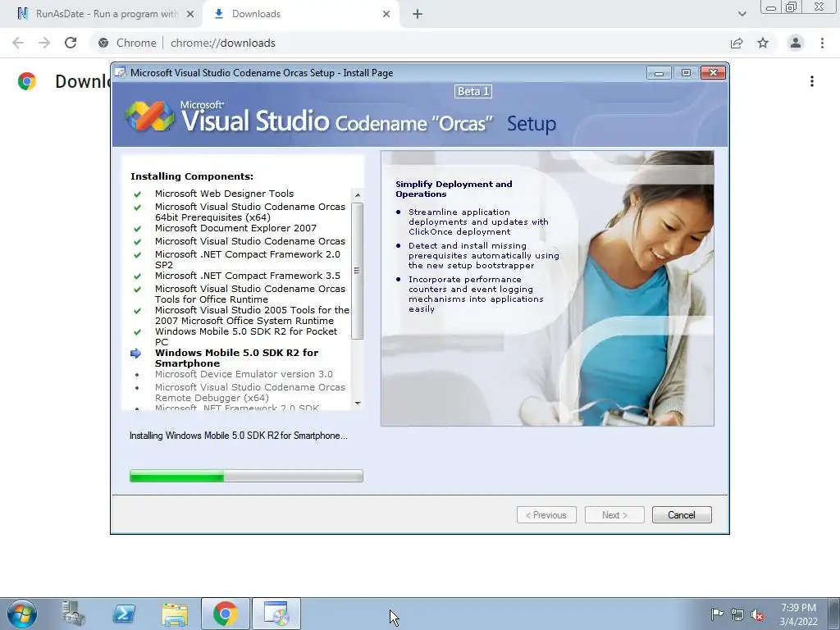840x630 pixels.
Task: Click the Cancel button in Setup
Action: pyautogui.click(x=682, y=515)
